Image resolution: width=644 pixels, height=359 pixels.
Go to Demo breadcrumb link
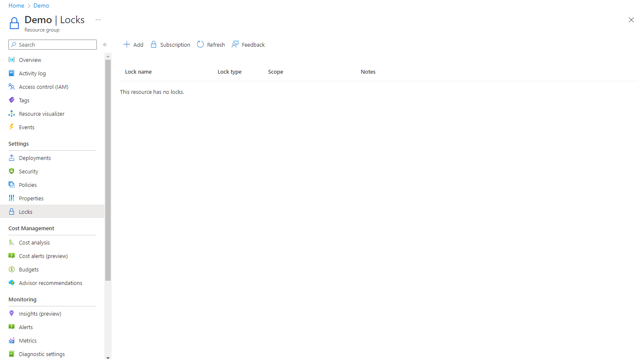tap(41, 5)
